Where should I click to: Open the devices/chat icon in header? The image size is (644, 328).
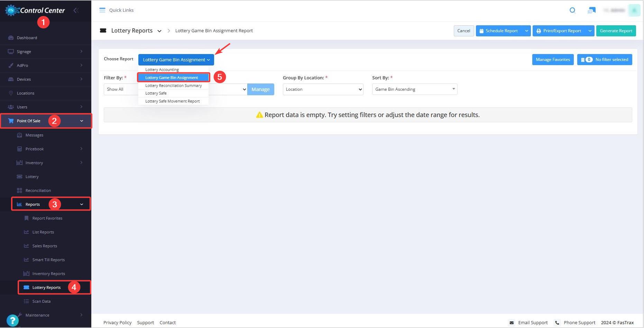tap(591, 10)
